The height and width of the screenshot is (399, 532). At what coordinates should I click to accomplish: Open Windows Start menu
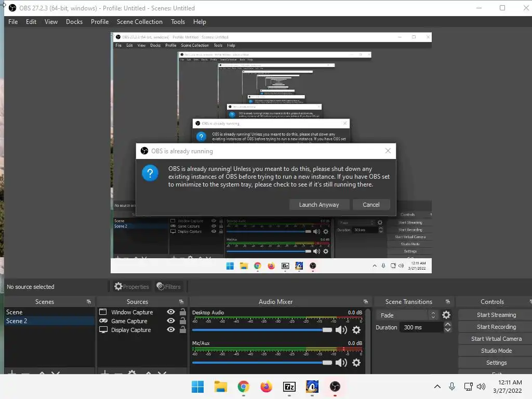coord(197,387)
